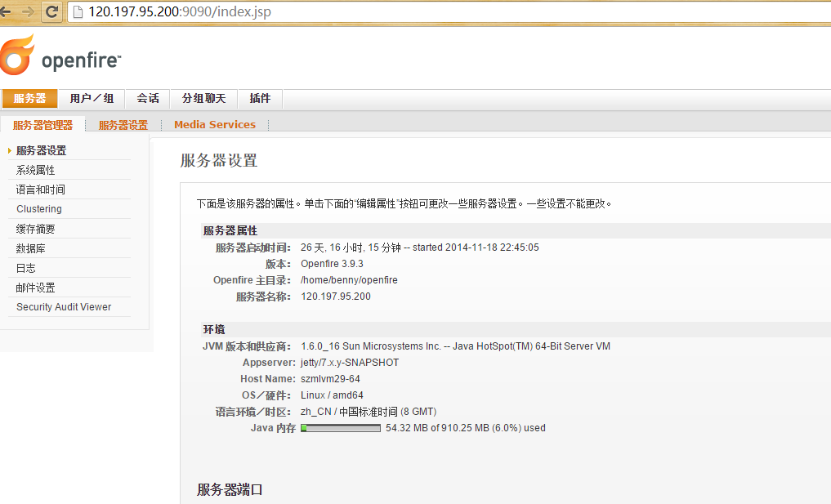The height and width of the screenshot is (504, 831).
Task: Click the description paragraph about 编辑属性
Action: pos(404,203)
